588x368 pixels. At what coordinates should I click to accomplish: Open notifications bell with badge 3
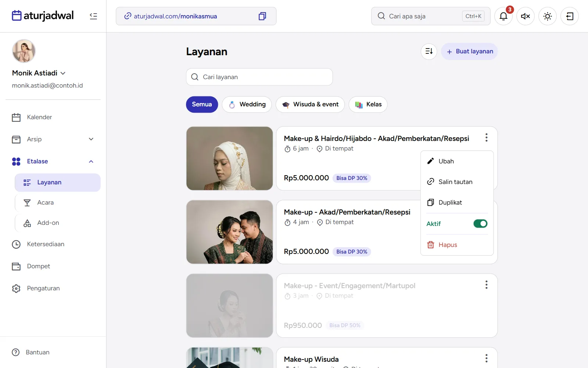503,16
